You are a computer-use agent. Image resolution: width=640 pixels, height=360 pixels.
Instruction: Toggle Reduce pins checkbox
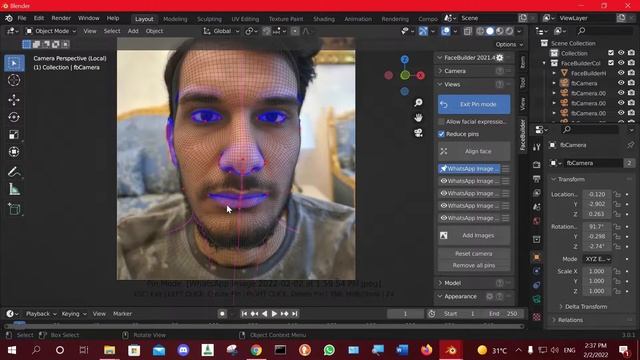(441, 134)
